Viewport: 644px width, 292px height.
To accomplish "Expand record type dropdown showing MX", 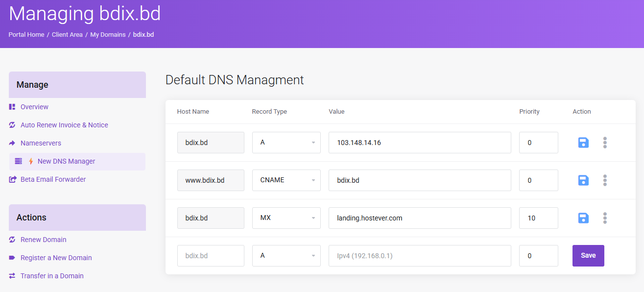I will click(286, 218).
